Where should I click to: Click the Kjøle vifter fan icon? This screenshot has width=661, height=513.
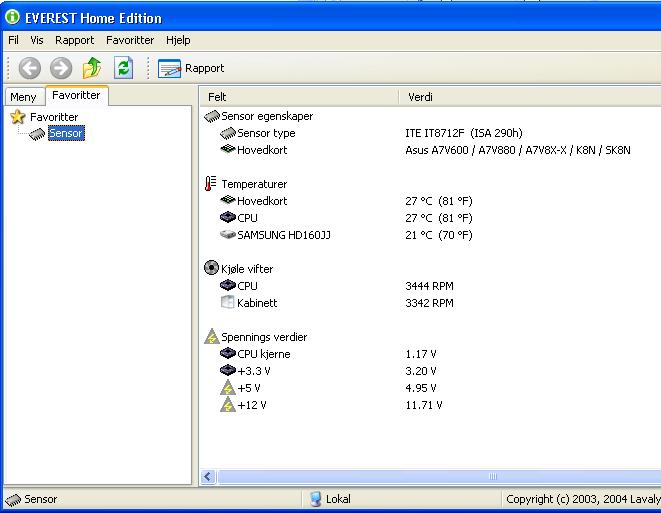(211, 268)
